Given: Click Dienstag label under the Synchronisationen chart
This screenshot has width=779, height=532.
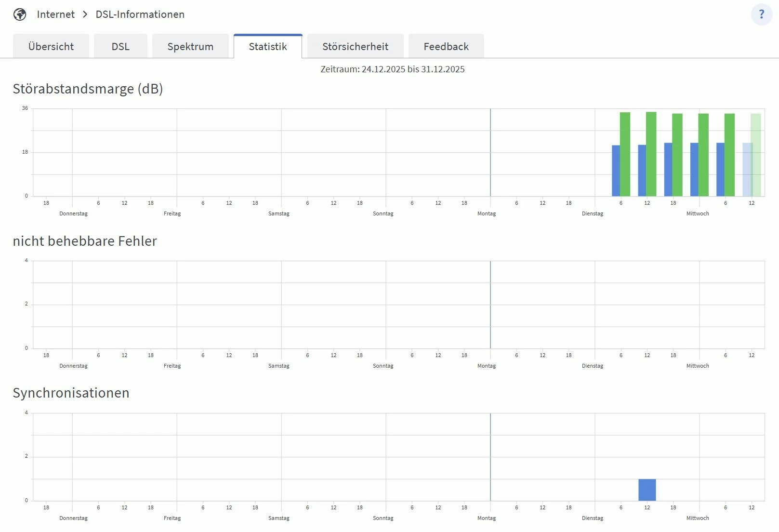Looking at the screenshot, I should tap(593, 518).
